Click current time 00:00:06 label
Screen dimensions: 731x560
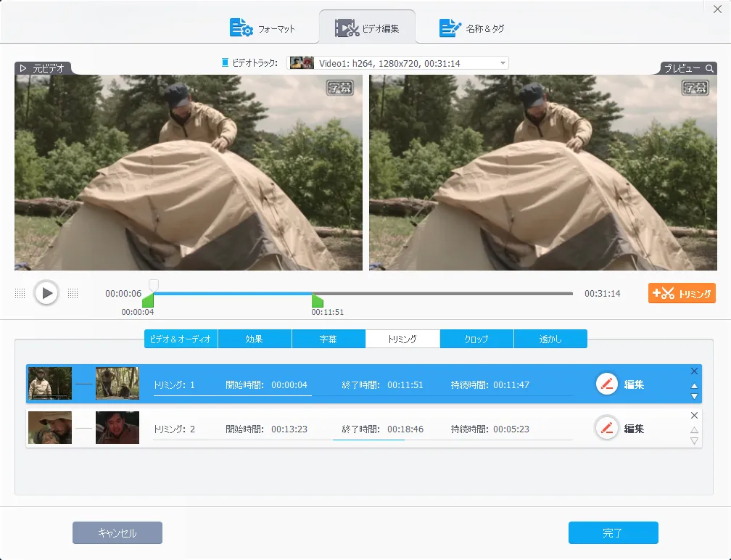click(x=123, y=293)
